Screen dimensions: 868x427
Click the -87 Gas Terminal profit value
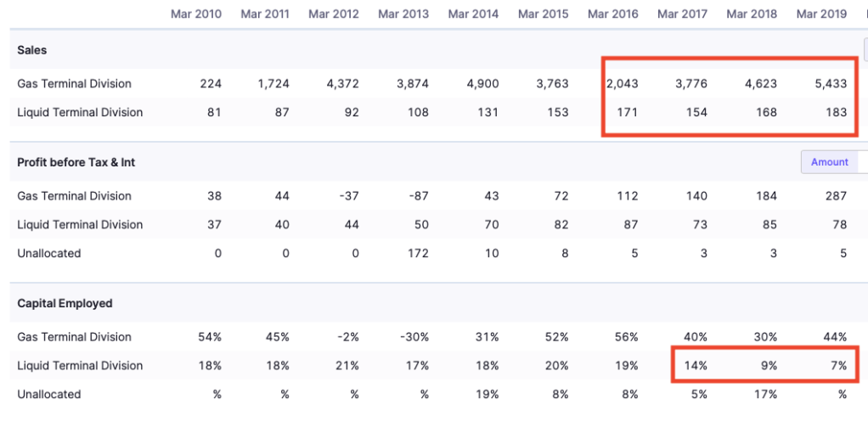coord(418,196)
